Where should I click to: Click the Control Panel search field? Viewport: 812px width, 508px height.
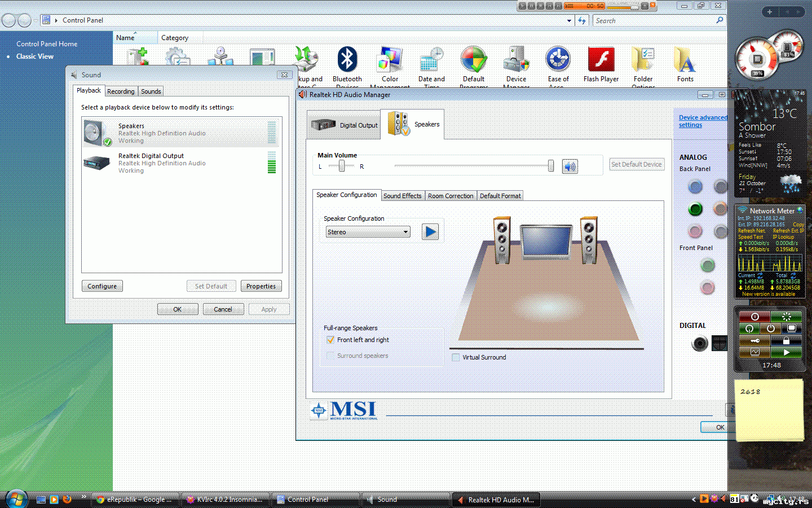[x=654, y=20]
